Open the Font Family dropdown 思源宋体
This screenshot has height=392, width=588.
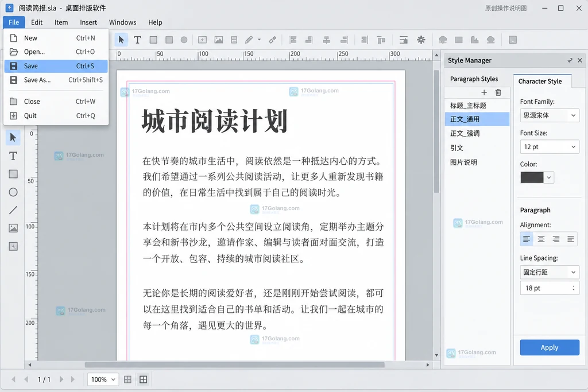point(550,115)
